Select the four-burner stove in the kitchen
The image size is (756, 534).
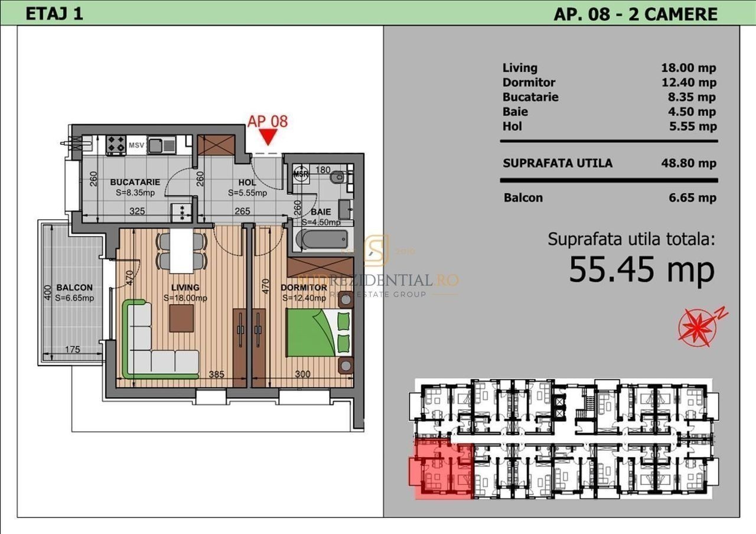click(115, 145)
